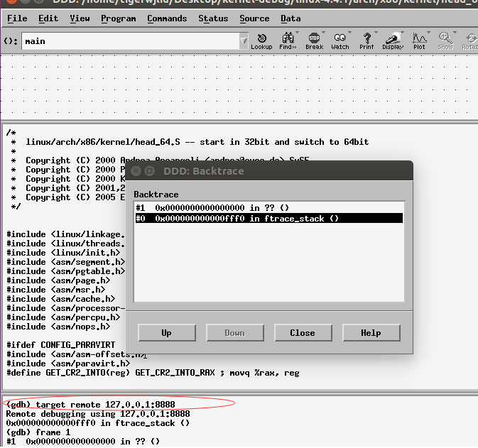This screenshot has width=478, height=448.
Task: Click the Backtrace dialog maximize title button
Action: coord(149,171)
